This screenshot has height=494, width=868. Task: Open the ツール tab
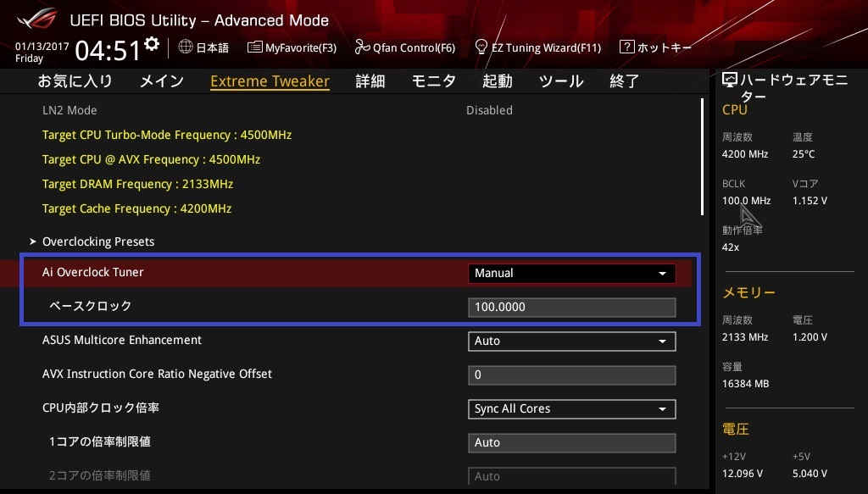click(x=561, y=81)
